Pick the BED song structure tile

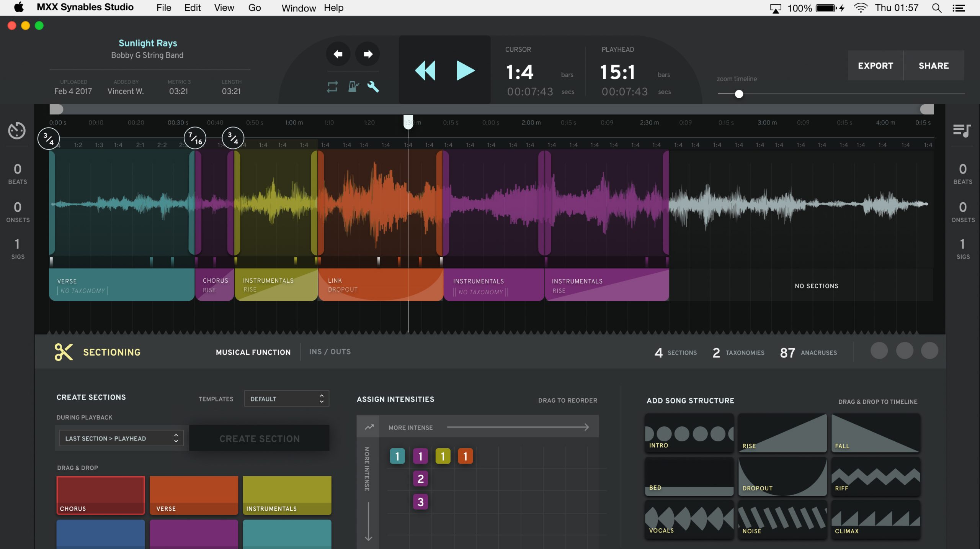[x=689, y=476]
